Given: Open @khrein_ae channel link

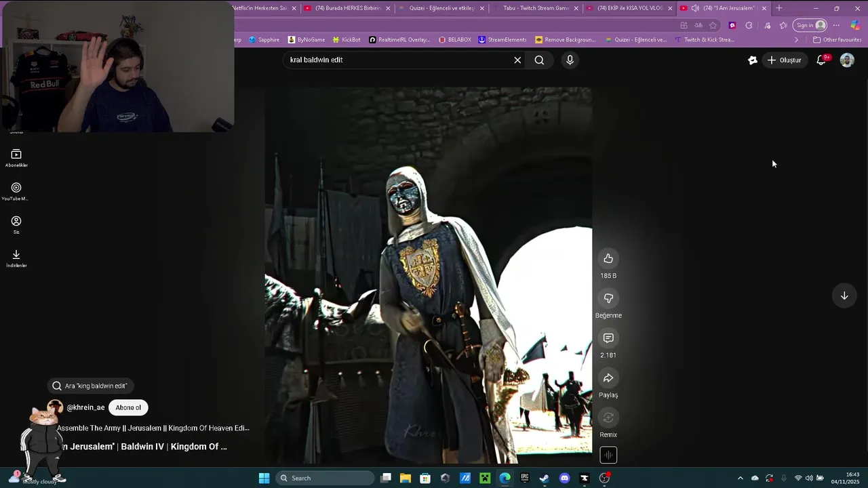Looking at the screenshot, I should [85, 407].
